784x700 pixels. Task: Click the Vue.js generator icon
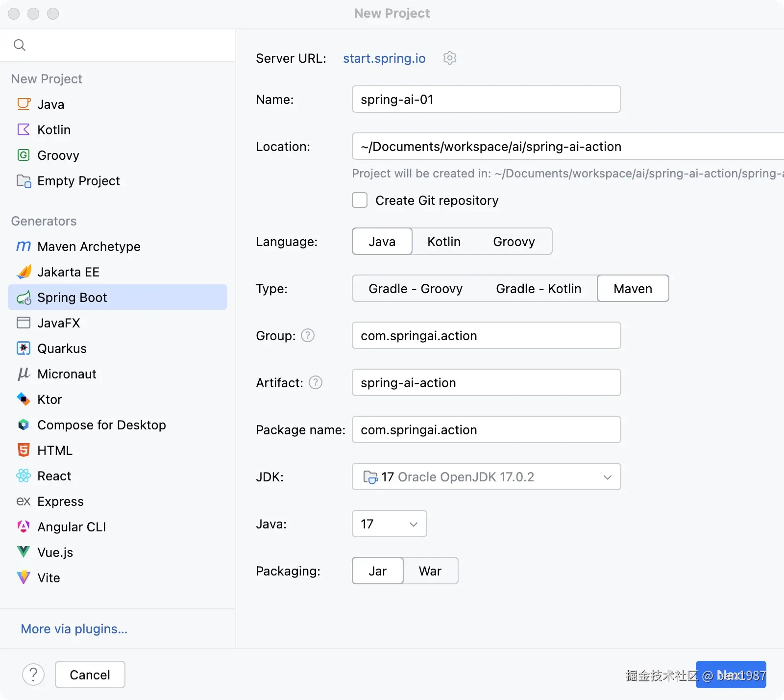click(24, 552)
